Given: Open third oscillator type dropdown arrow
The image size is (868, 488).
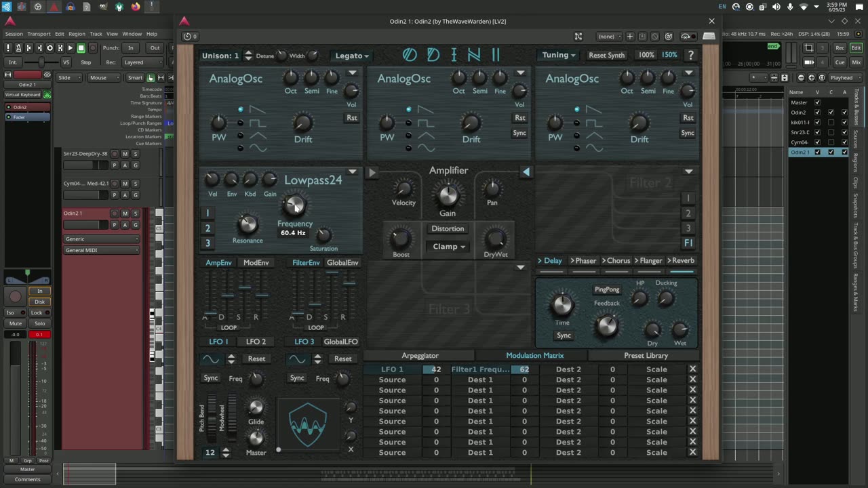Looking at the screenshot, I should tap(688, 73).
